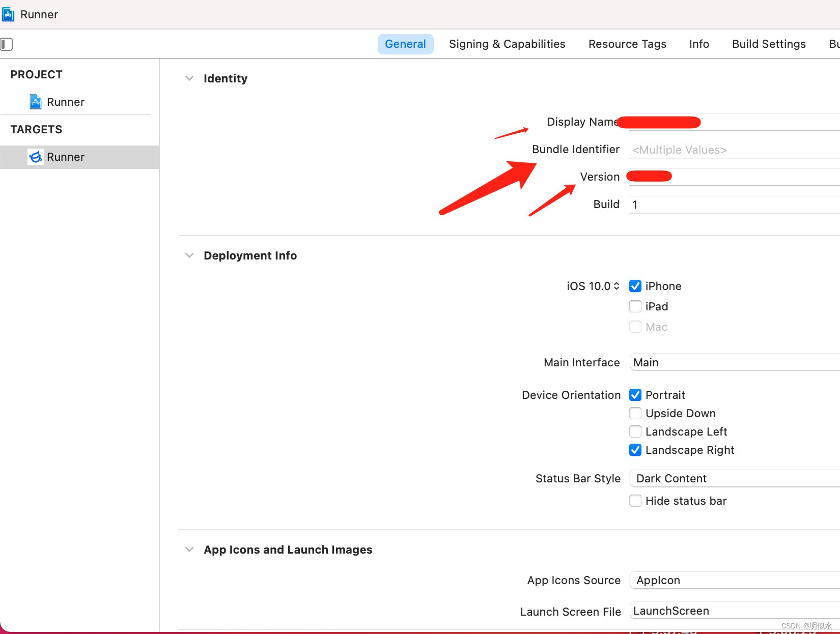840x634 pixels.
Task: Click the Runner target app icon
Action: pyautogui.click(x=35, y=157)
